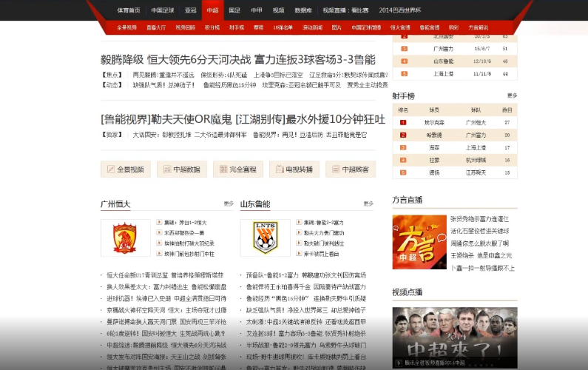
Task: Click the 中超顾客 icon button
Action: point(337,169)
